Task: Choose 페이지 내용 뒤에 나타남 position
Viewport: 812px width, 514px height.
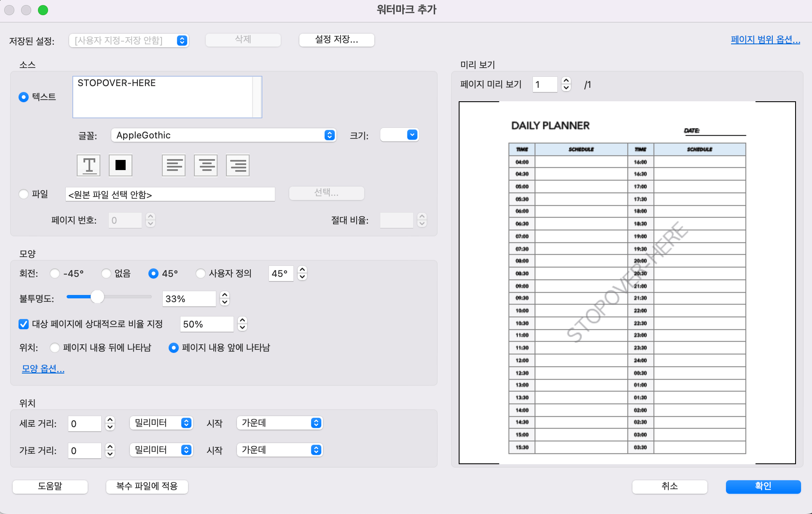Action: pyautogui.click(x=55, y=348)
